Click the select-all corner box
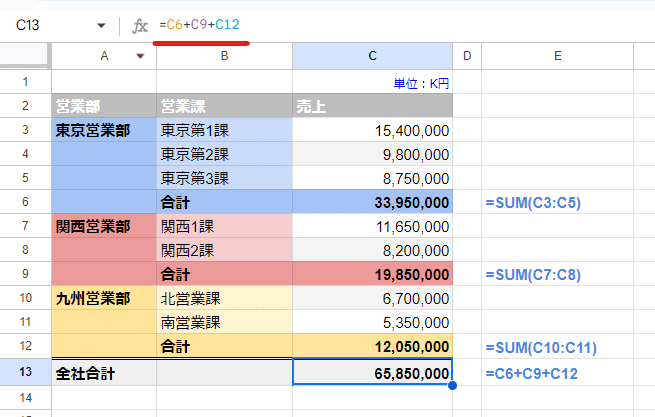The image size is (655, 417). point(24,55)
